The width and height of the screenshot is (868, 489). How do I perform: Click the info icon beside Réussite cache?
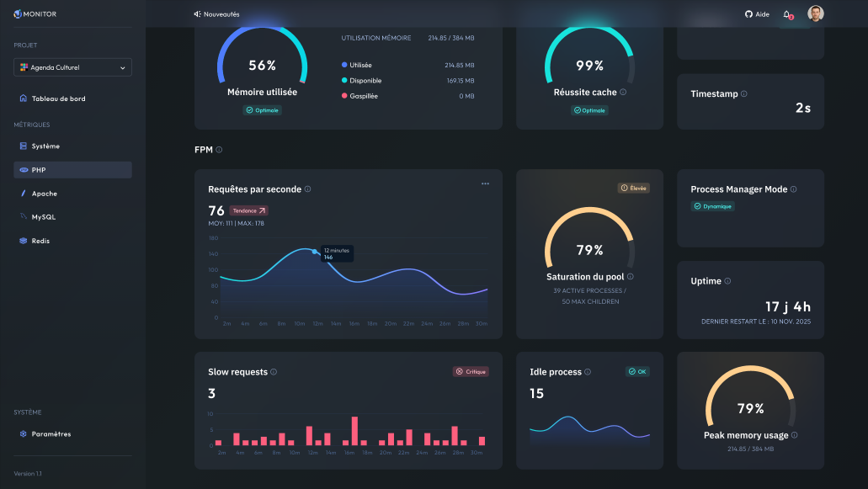click(x=623, y=92)
